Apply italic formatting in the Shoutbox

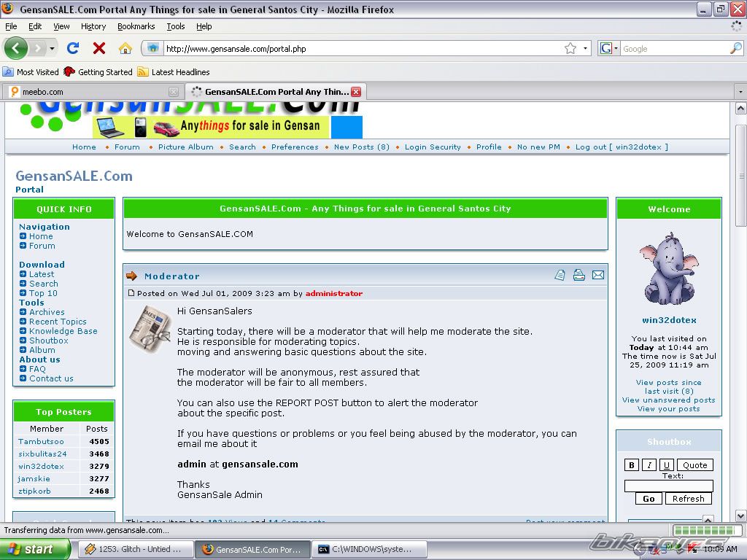click(x=649, y=465)
